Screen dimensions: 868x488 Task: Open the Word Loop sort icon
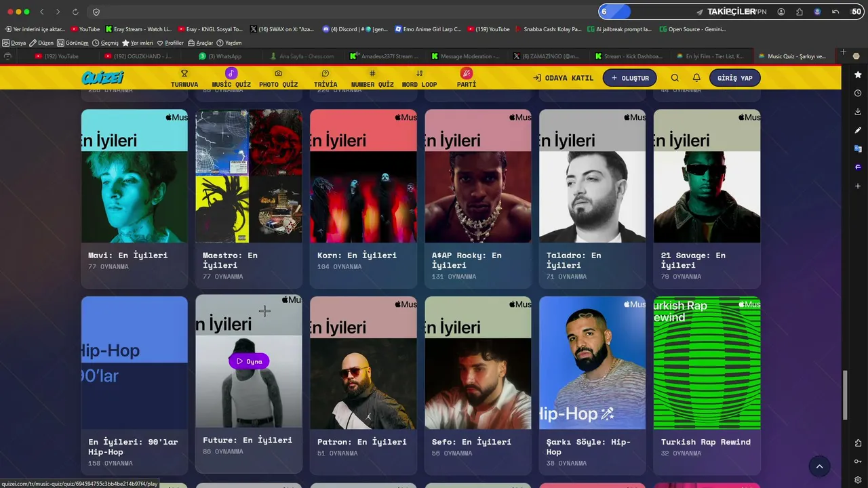(x=419, y=73)
